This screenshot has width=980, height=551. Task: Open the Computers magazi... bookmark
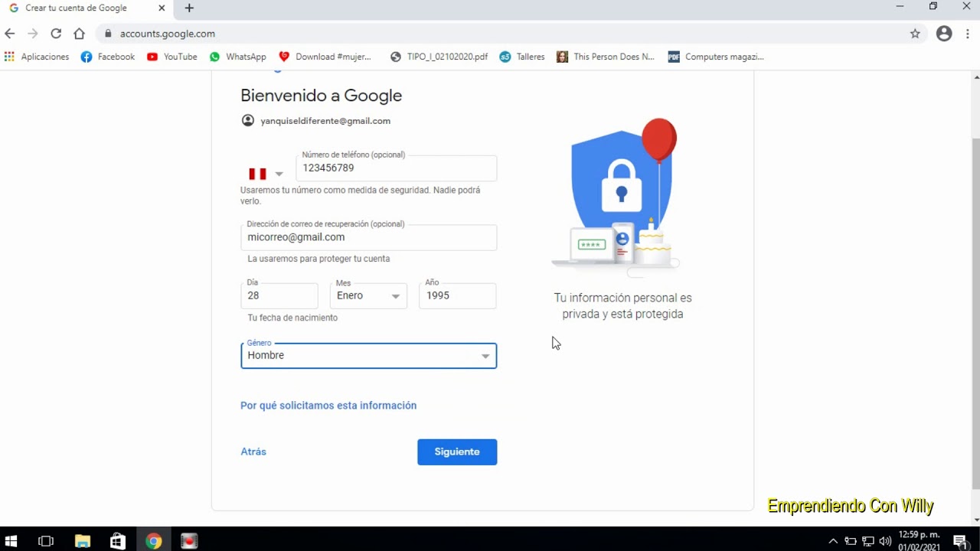click(x=716, y=57)
